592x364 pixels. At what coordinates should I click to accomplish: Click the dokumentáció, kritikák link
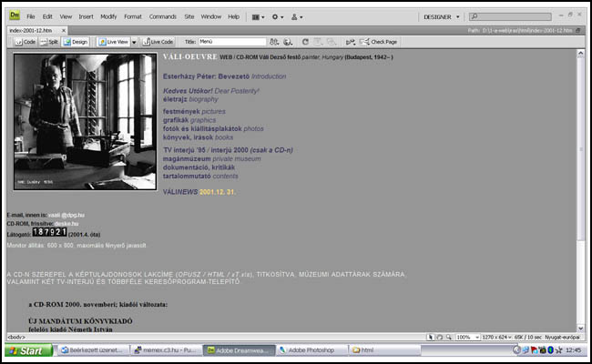point(199,167)
